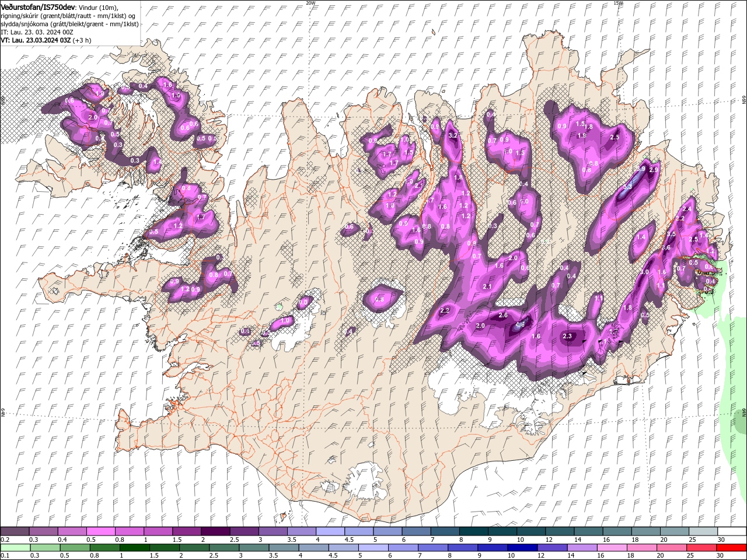The image size is (747, 560).
Task: Select snow scale swatch 1–1.5
Action: tap(158, 531)
